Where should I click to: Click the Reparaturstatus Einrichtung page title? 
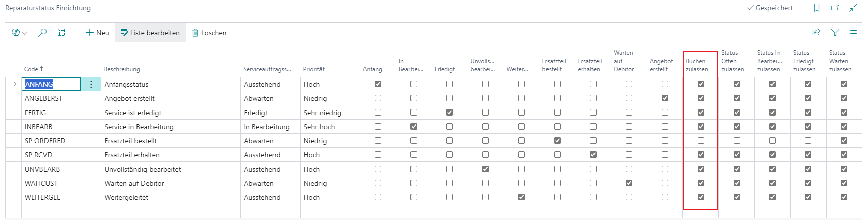48,8
